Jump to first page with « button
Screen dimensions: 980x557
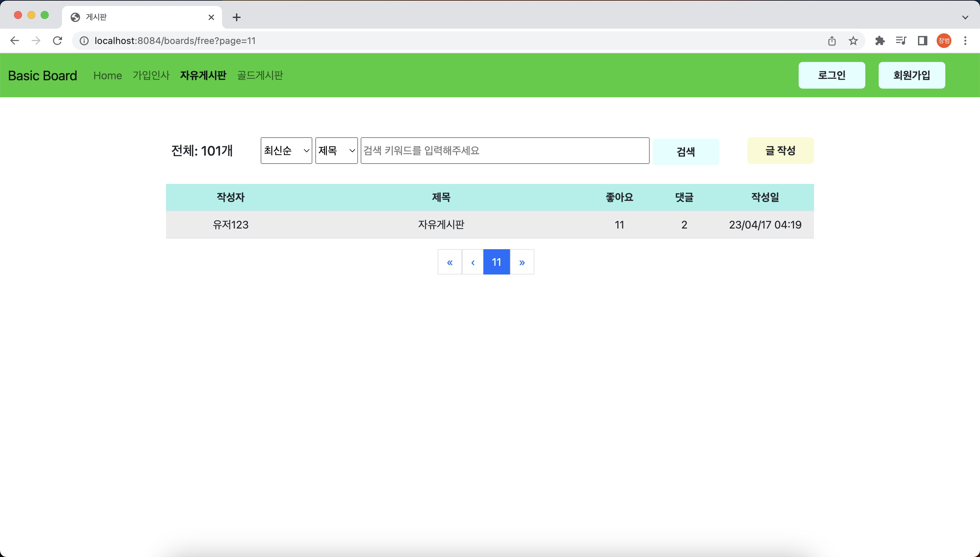pyautogui.click(x=450, y=262)
